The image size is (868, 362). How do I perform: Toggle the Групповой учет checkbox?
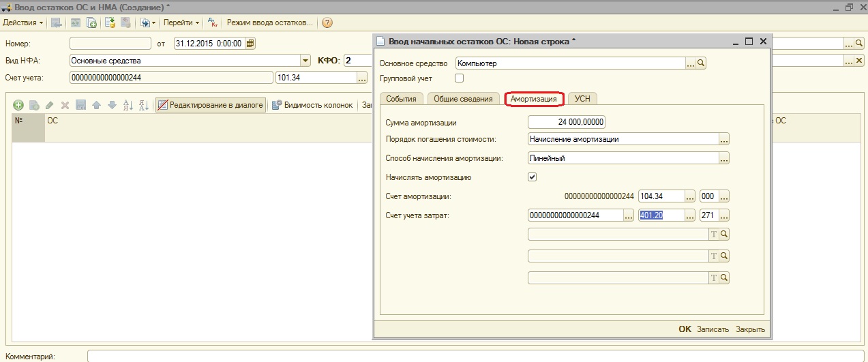pyautogui.click(x=459, y=78)
